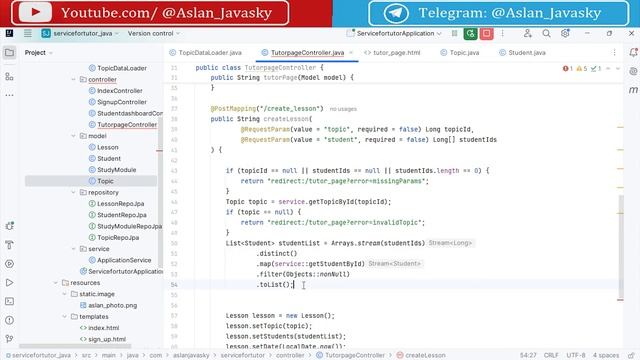Open the Services tool window
Screen dimensions: 640x360
pyautogui.click(x=9, y=264)
